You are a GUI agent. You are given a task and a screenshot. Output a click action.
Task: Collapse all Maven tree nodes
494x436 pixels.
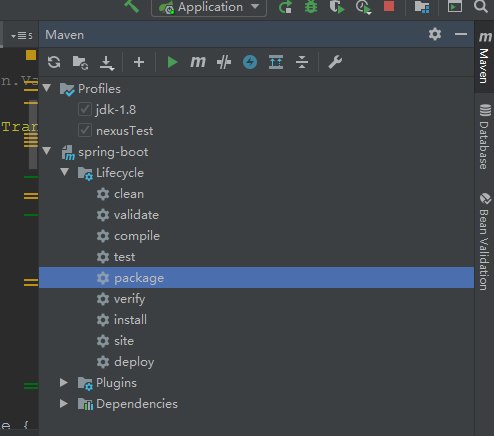point(302,62)
